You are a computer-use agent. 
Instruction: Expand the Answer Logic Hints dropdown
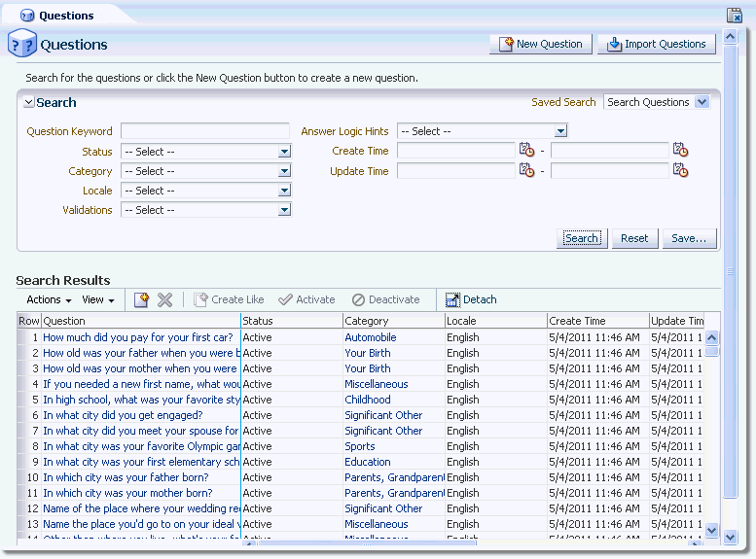point(483,131)
